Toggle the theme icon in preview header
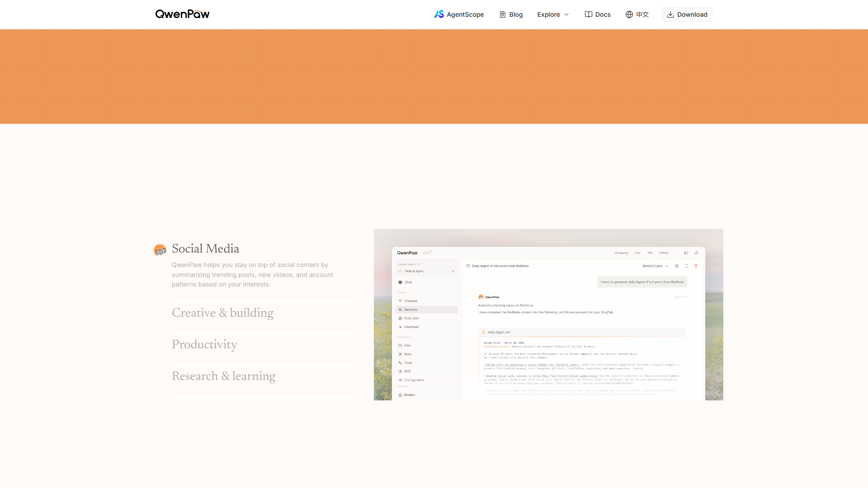The width and height of the screenshot is (868, 488). pos(696,253)
